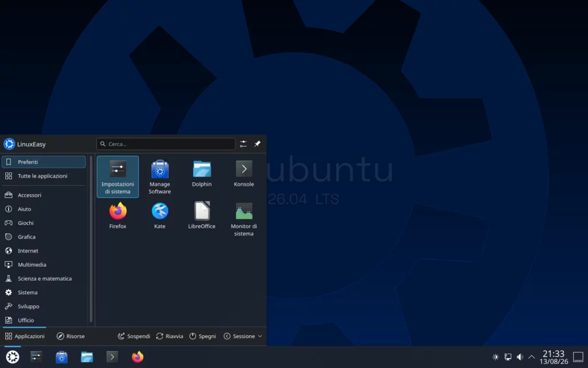This screenshot has width=588, height=368.
Task: Open the Sviluppo category
Action: [44, 306]
